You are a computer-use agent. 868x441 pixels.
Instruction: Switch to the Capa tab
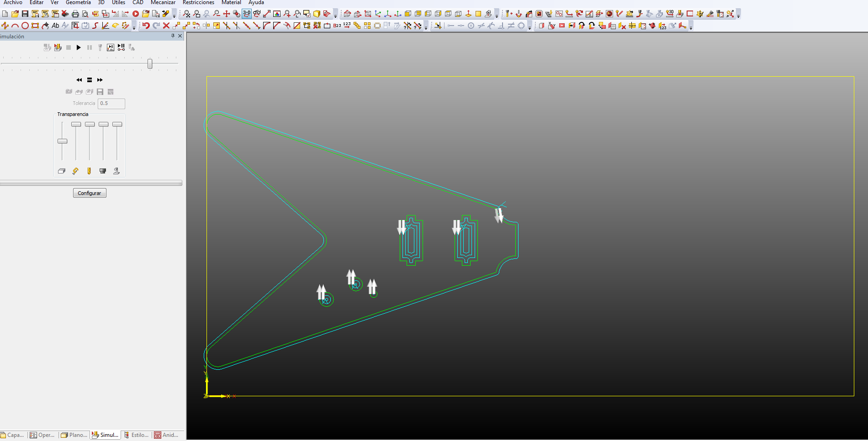tap(13, 435)
